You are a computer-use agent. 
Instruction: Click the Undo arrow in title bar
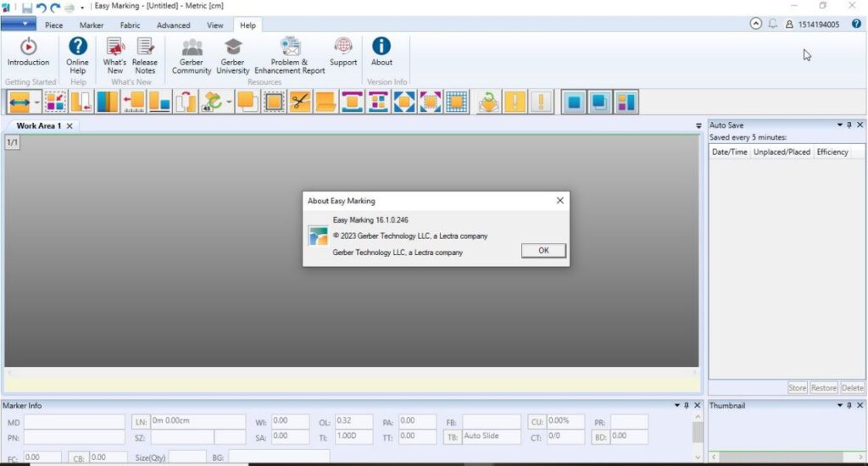(41, 8)
